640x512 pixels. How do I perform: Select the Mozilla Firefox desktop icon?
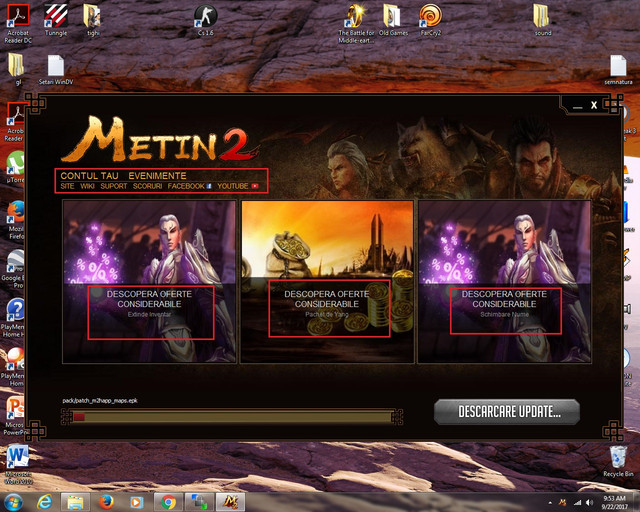[x=16, y=220]
